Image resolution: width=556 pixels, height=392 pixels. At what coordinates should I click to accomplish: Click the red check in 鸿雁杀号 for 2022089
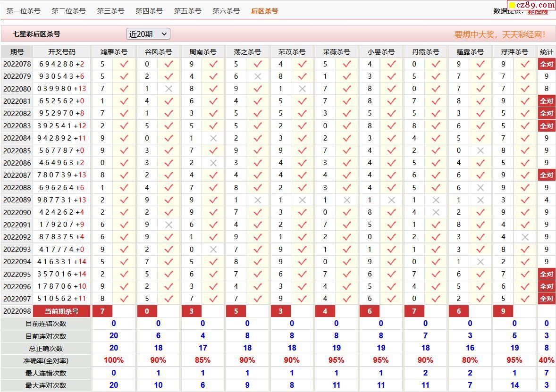(124, 200)
